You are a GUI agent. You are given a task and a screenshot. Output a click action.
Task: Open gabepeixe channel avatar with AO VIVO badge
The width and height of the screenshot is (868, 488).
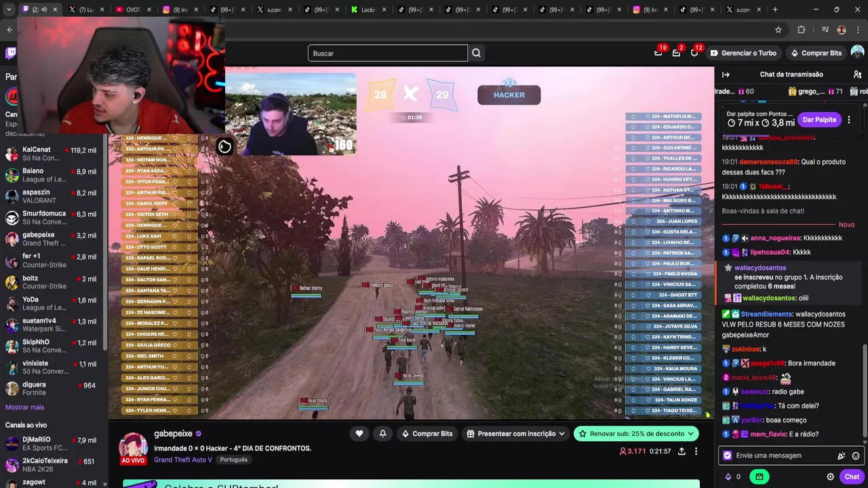pos(134,448)
